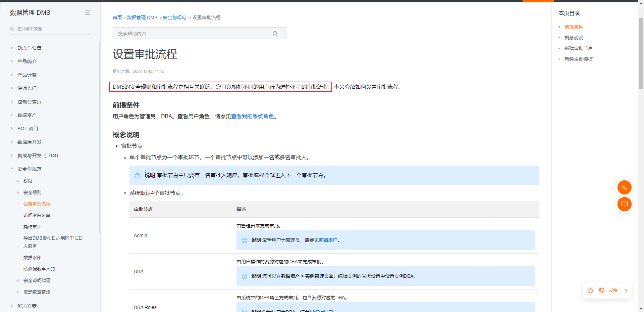Click the phone contact floating button
This screenshot has height=312, width=644.
click(625, 187)
